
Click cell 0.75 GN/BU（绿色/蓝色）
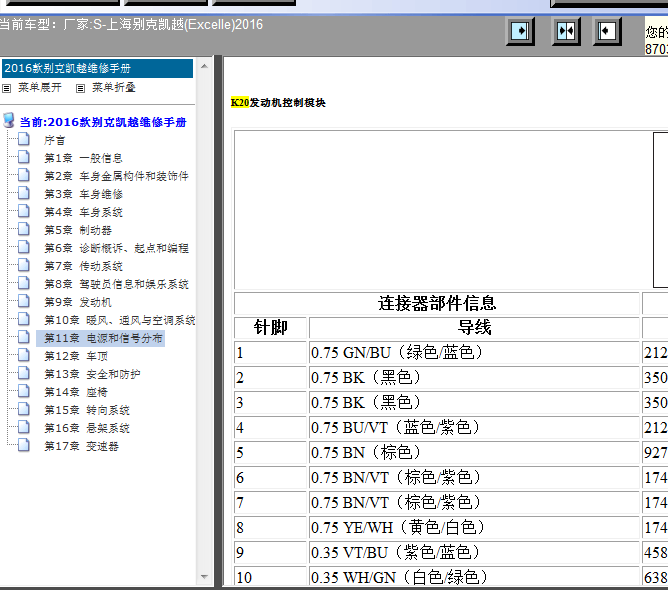pos(474,353)
